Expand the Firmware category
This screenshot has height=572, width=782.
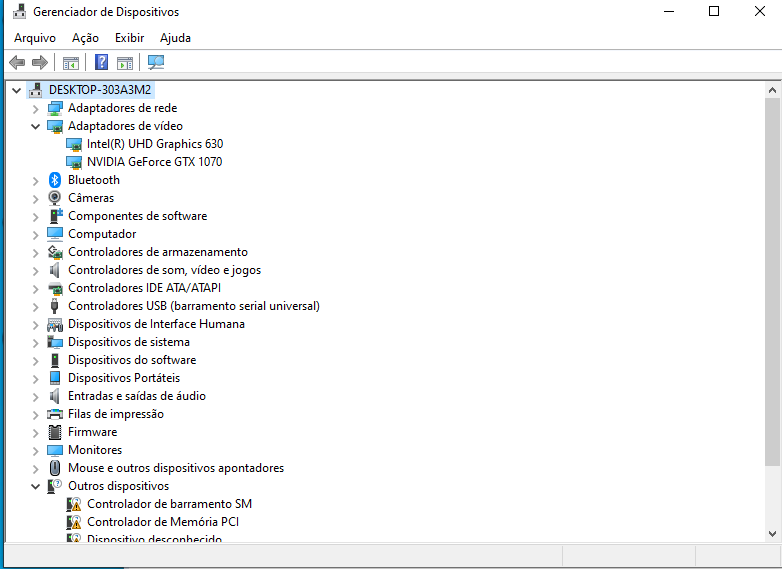[35, 432]
